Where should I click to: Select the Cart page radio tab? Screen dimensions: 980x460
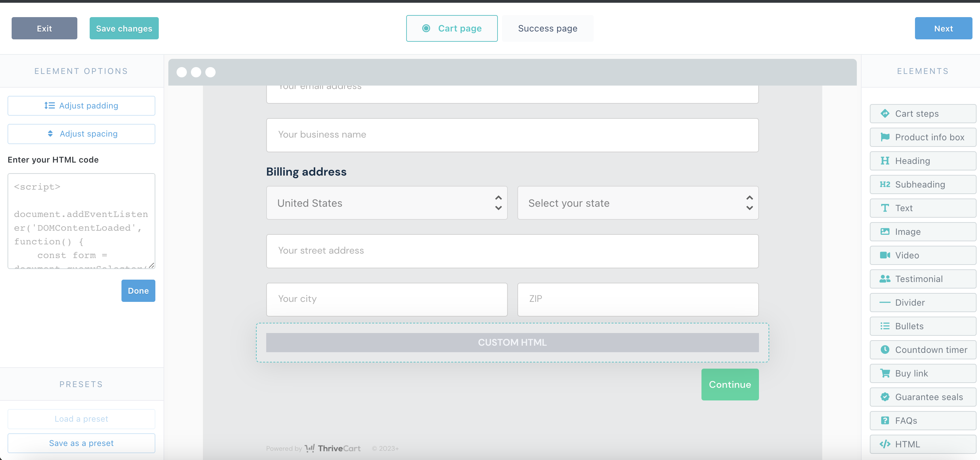click(452, 28)
